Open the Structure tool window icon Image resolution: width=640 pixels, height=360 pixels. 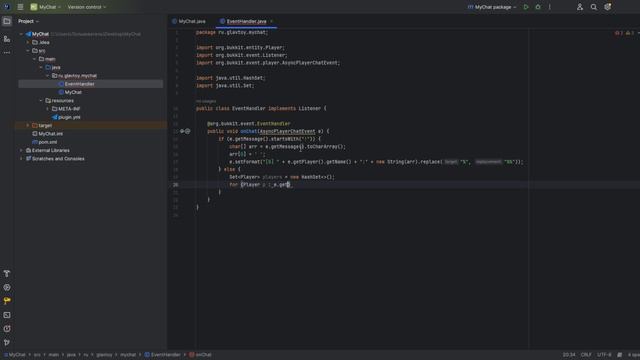click(x=7, y=39)
